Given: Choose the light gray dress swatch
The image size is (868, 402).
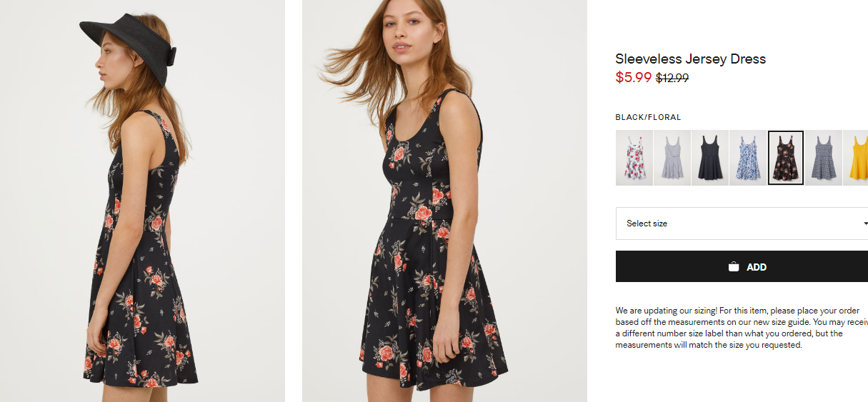Looking at the screenshot, I should click(x=672, y=158).
